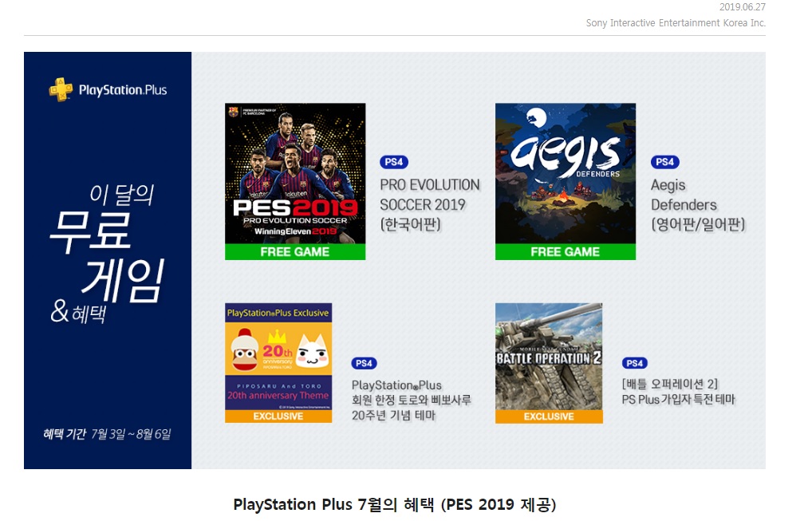Screen dimensions: 812x521
Task: Click the date 2019.06.27
Action: (x=742, y=6)
